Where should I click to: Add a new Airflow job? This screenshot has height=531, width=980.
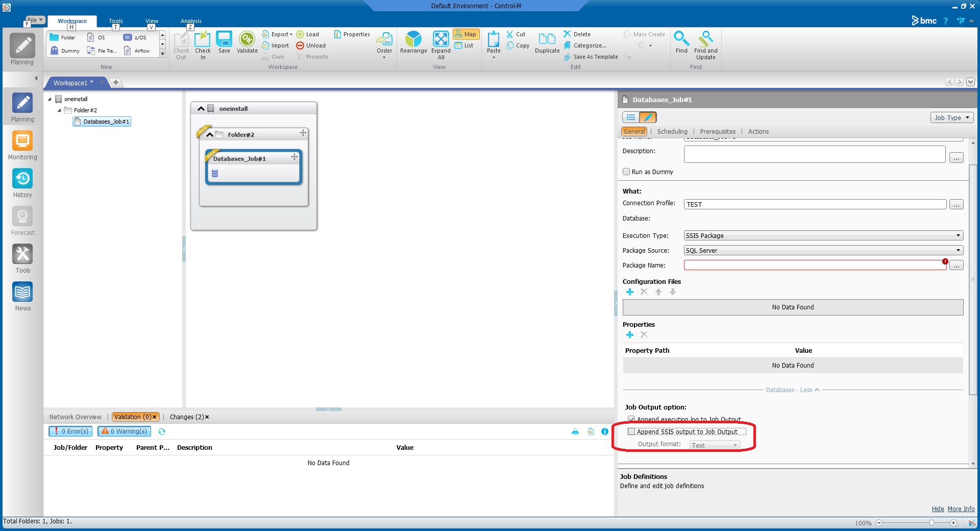137,51
